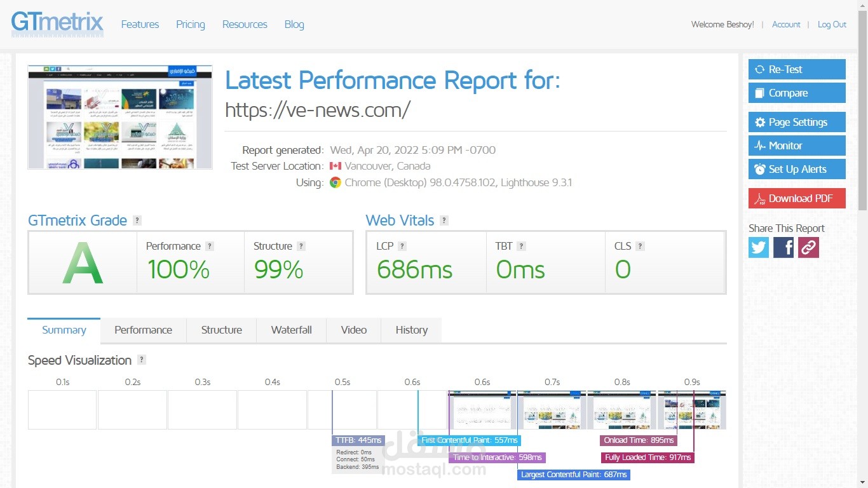The height and width of the screenshot is (488, 868).
Task: Click the Re-Test button
Action: pyautogui.click(x=797, y=69)
